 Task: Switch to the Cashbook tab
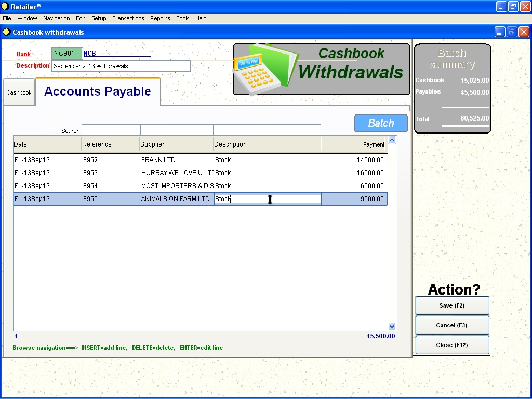point(19,92)
